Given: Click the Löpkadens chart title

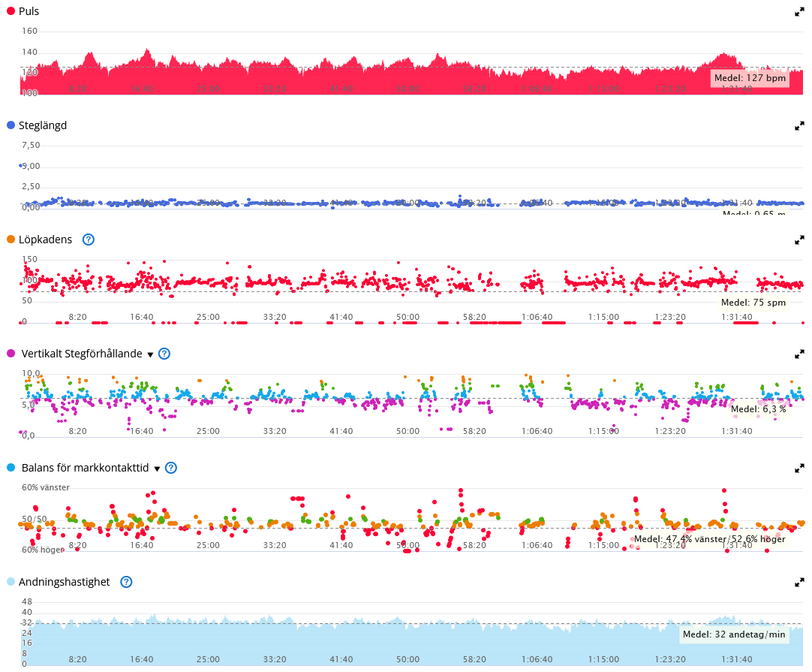Looking at the screenshot, I should click(46, 240).
